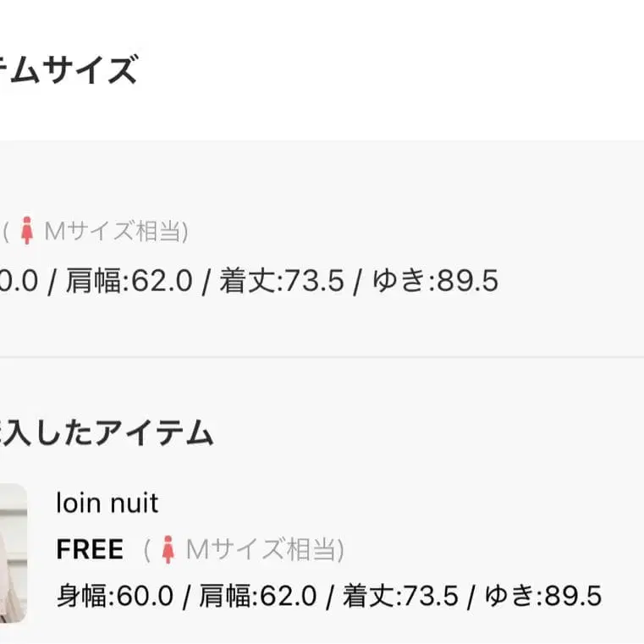Tap 着丈:73.5 under loin nuit
This screenshot has height=644, width=644.
399,596
